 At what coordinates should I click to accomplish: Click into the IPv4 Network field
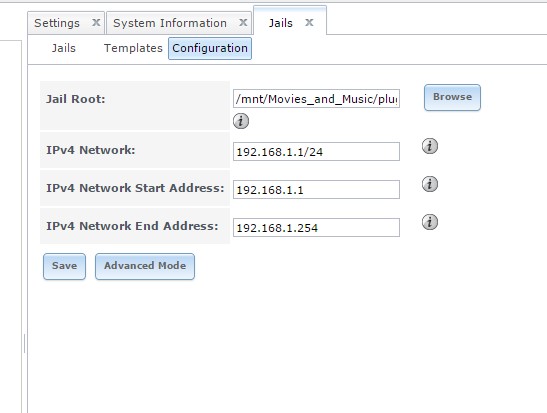point(316,151)
